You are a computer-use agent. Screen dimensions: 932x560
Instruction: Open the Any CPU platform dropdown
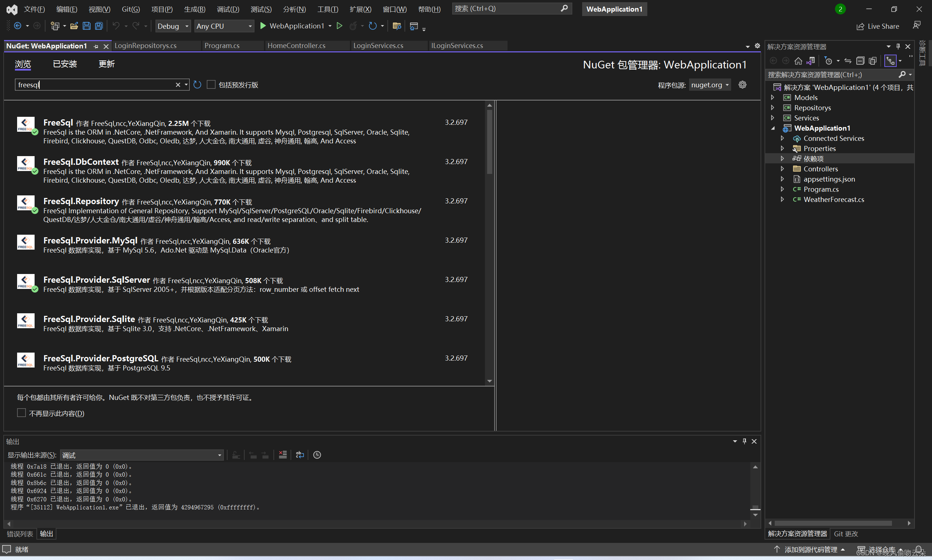(224, 26)
